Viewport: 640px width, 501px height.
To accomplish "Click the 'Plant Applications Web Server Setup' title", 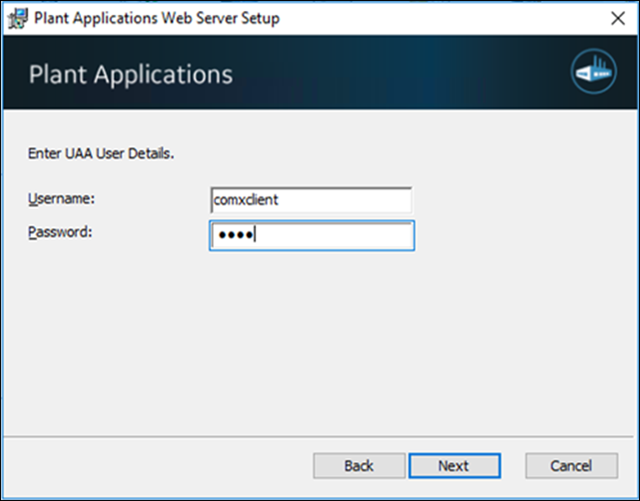I will [157, 18].
